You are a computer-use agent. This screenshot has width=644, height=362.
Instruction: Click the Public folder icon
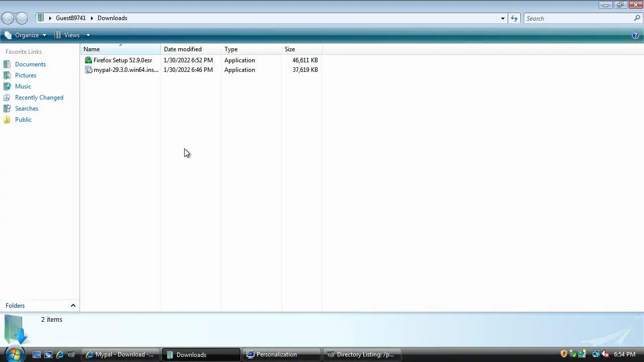pyautogui.click(x=7, y=120)
